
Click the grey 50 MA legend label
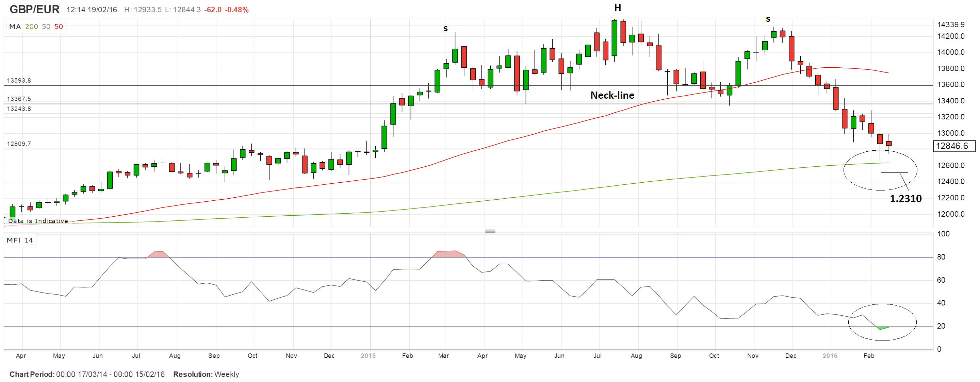[x=46, y=27]
